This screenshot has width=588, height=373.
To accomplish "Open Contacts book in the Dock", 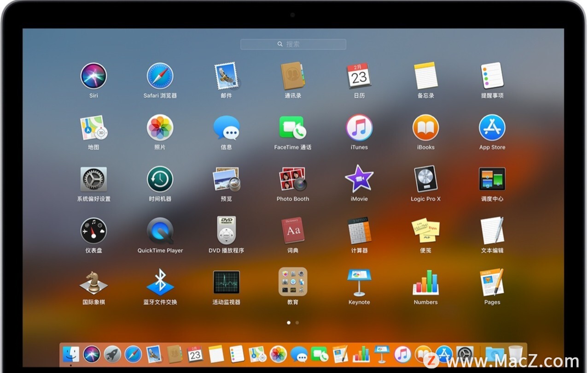I will pyautogui.click(x=175, y=355).
